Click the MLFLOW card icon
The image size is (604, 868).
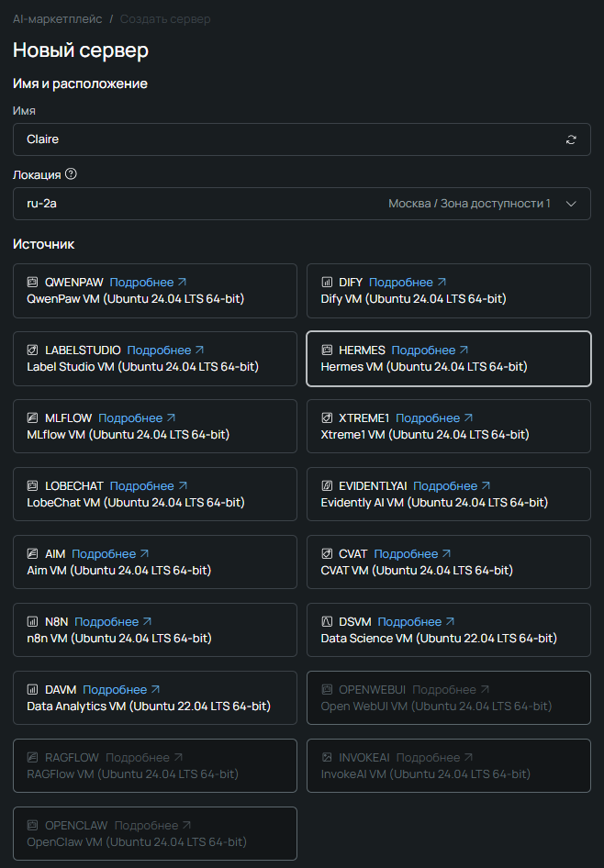click(x=33, y=418)
